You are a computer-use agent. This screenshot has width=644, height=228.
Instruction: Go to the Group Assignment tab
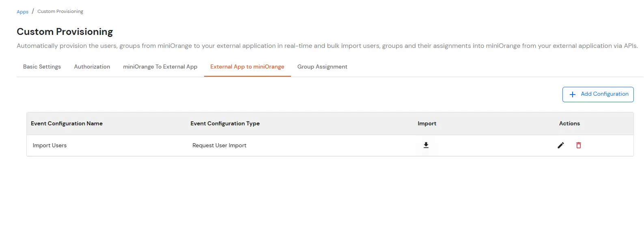coord(322,67)
